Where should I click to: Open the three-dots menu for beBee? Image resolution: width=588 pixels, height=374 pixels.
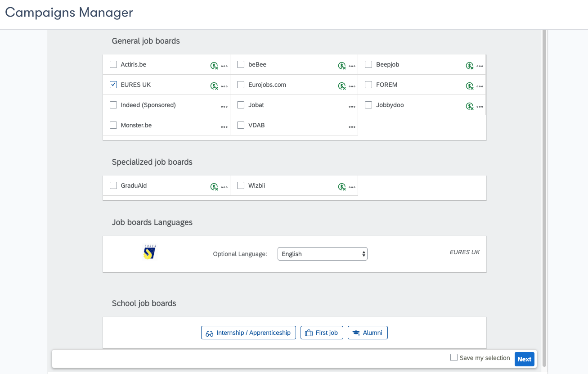point(352,66)
